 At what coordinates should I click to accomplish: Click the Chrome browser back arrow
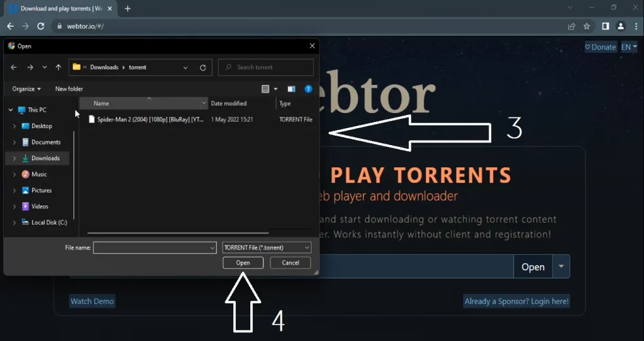(10, 26)
